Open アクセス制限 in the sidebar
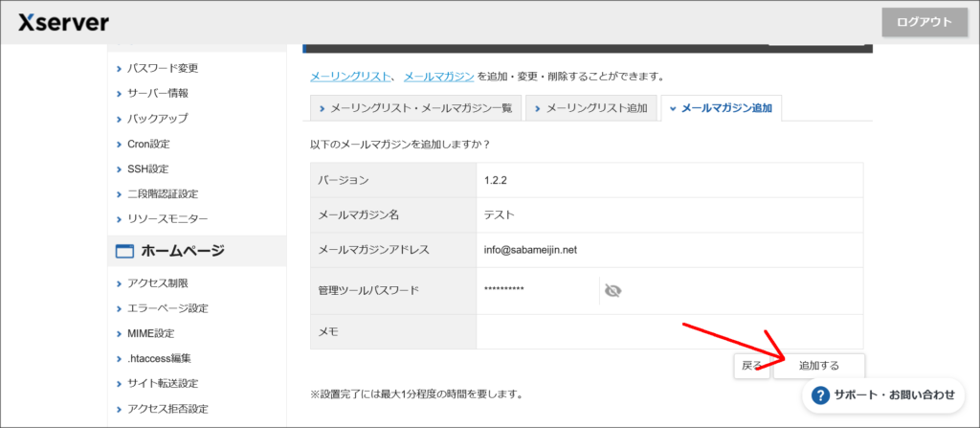The width and height of the screenshot is (980, 428). (158, 283)
